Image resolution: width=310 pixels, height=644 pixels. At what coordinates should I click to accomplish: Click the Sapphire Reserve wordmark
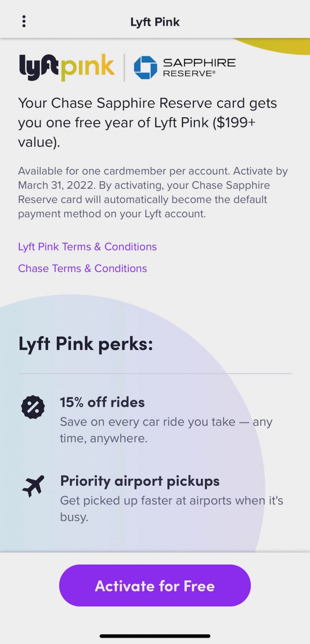pyautogui.click(x=199, y=68)
